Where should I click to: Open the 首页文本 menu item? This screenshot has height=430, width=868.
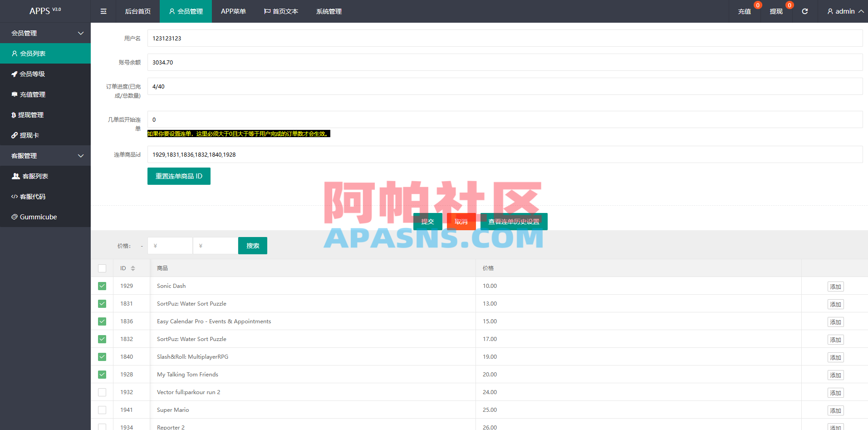point(281,11)
